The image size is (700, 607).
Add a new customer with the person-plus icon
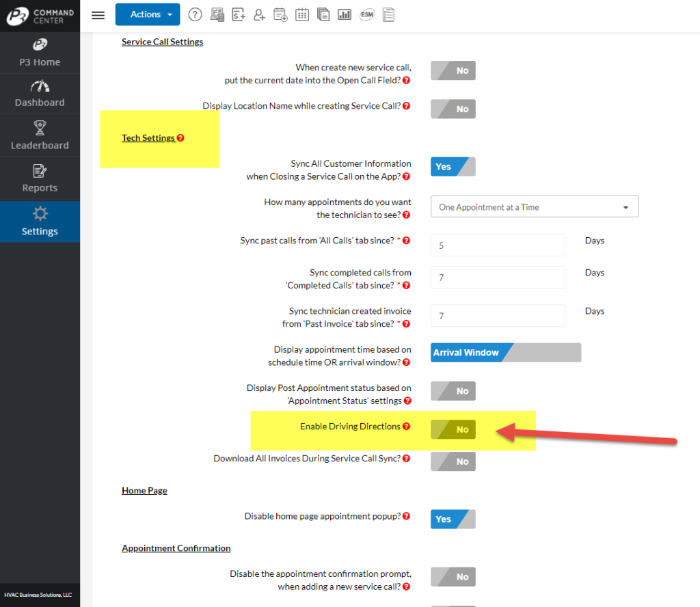(x=259, y=14)
